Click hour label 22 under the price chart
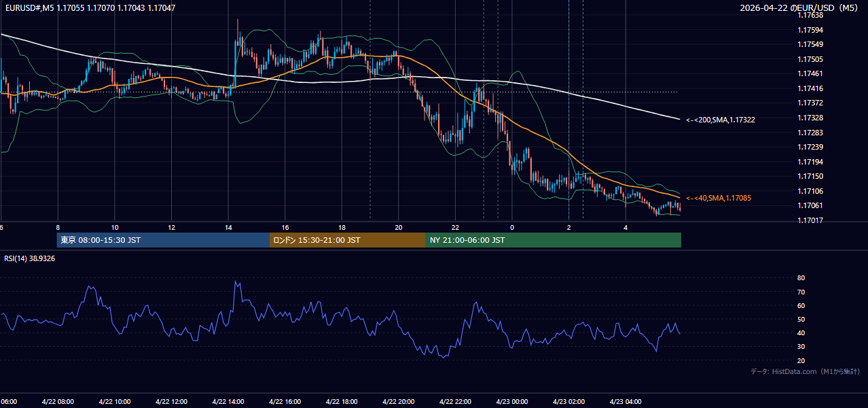 click(x=455, y=228)
